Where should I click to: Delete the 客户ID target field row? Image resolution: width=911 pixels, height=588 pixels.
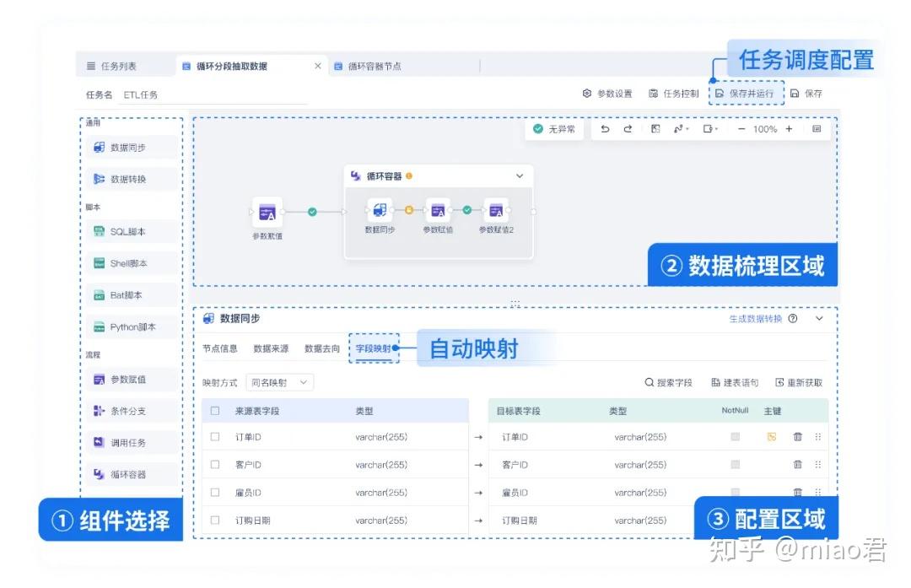(798, 465)
